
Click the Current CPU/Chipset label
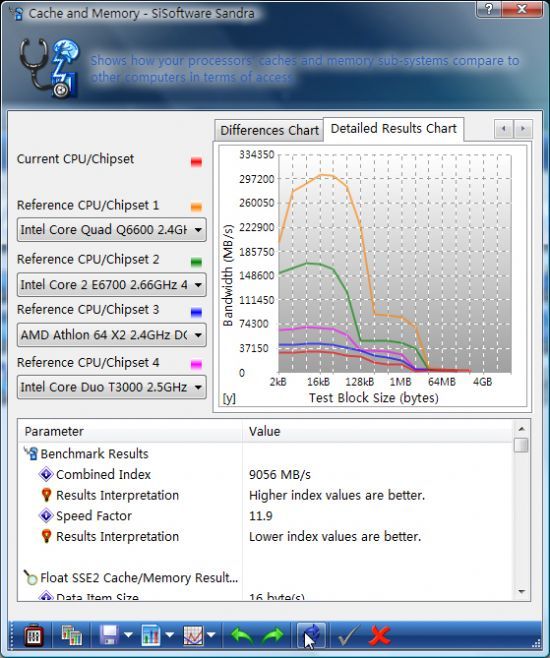76,159
